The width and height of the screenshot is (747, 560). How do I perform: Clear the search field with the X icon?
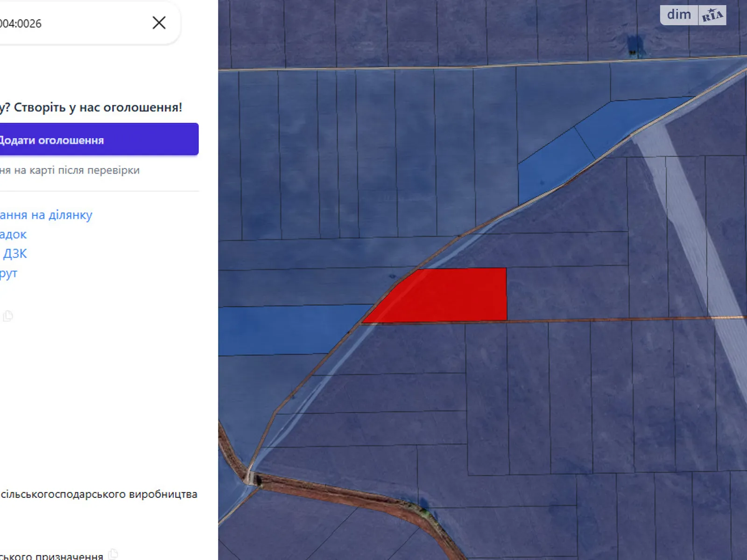(159, 23)
